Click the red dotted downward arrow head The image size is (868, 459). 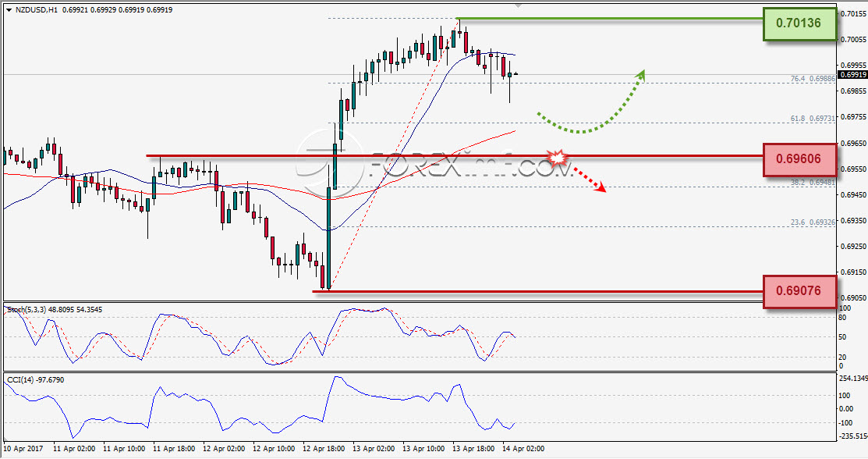click(x=599, y=187)
